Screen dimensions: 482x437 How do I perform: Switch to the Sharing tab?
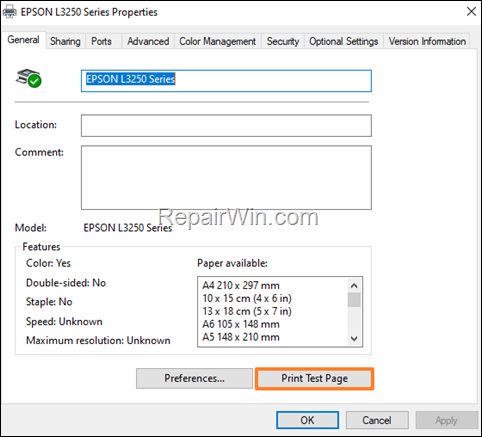click(65, 41)
